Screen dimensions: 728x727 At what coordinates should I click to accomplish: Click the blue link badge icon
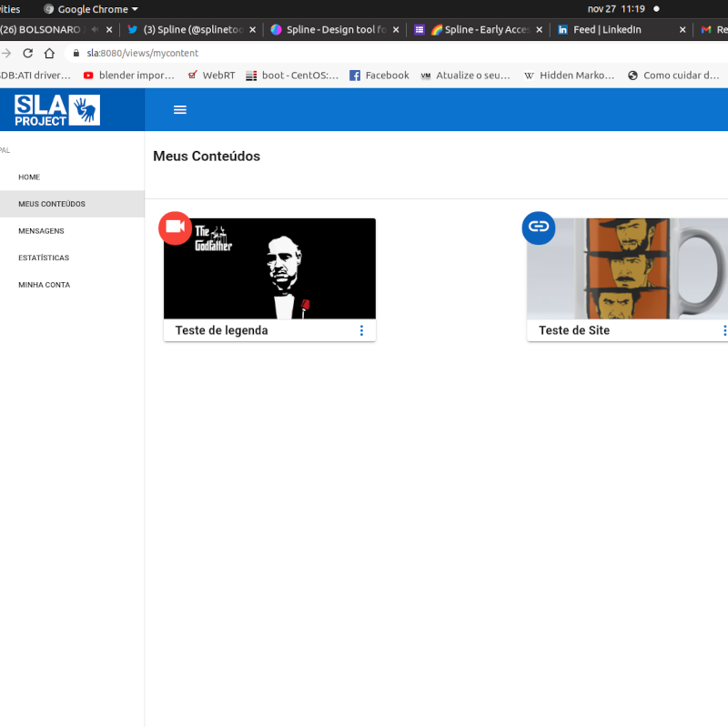click(539, 227)
